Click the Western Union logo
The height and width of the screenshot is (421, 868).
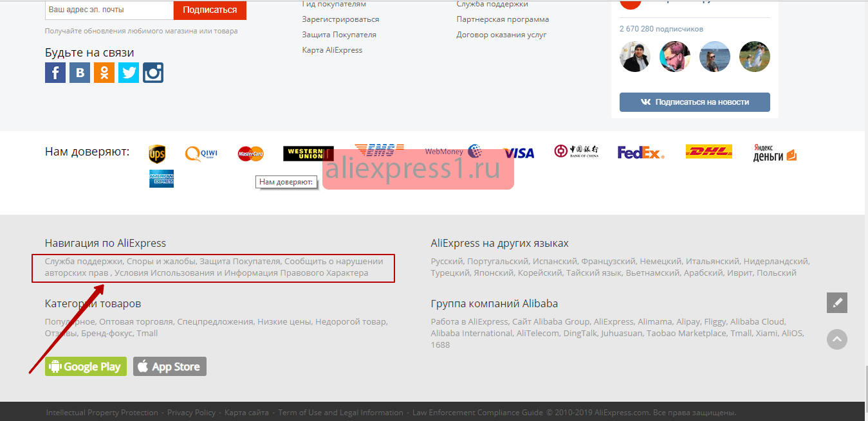(x=308, y=154)
